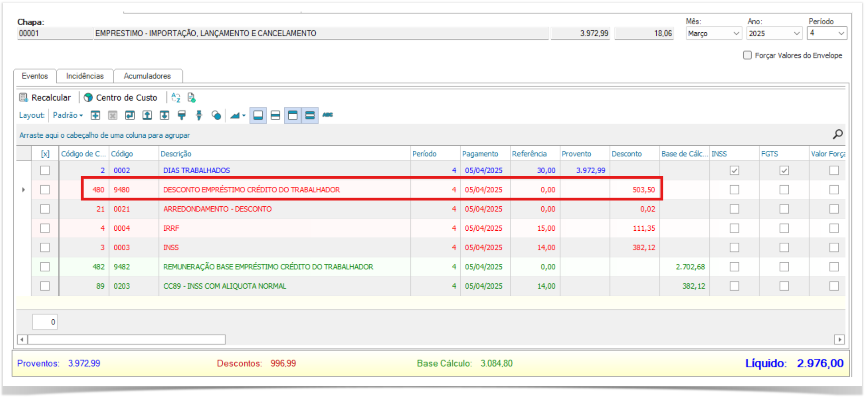Open the Padrão layout dropdown
Screen dimensions: 868x399
(68, 115)
